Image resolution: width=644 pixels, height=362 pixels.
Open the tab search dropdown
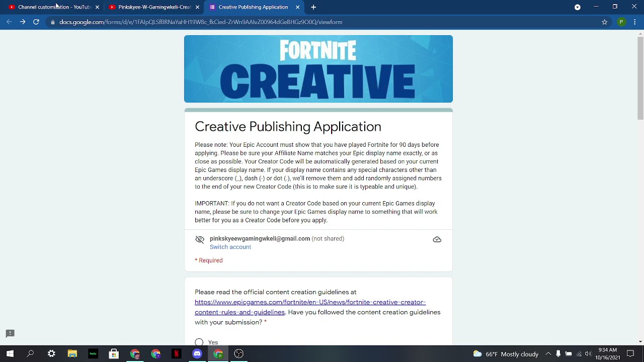578,7
